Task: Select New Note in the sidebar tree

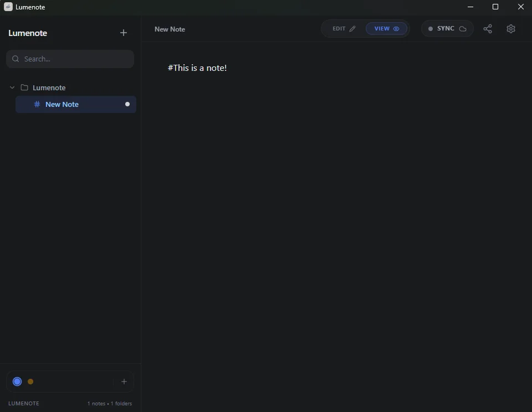Action: [62, 104]
